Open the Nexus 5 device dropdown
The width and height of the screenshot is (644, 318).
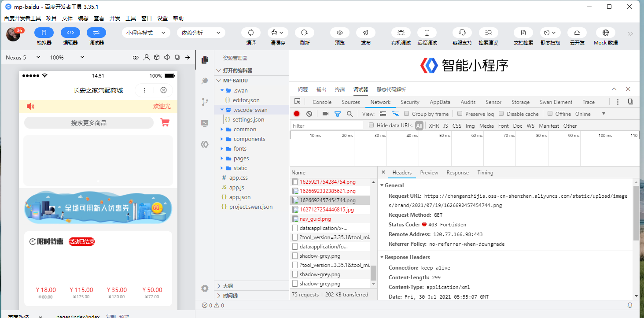click(23, 57)
